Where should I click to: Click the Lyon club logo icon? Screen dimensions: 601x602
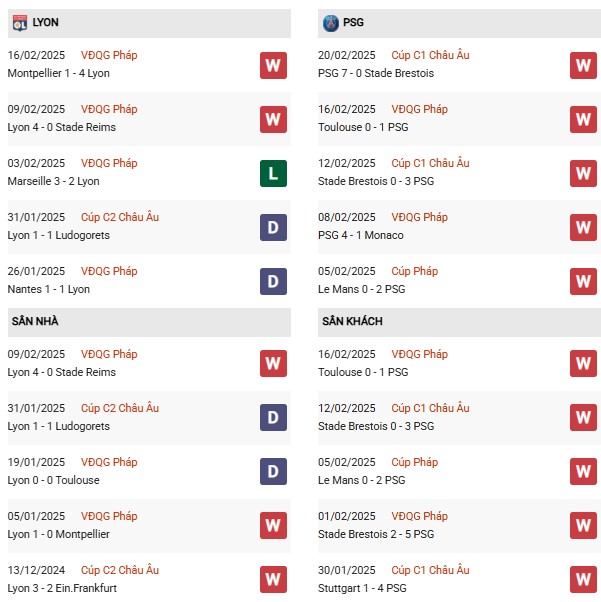pos(20,22)
